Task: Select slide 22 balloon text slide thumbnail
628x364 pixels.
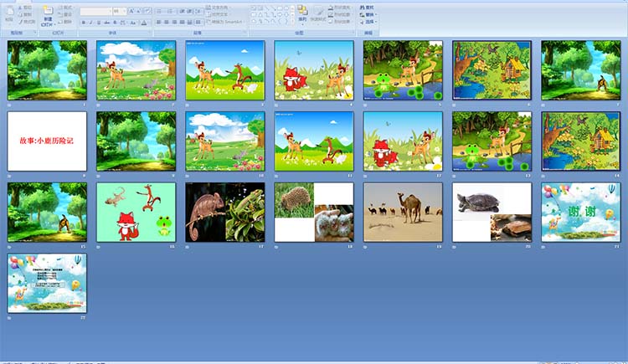Action: 47,283
